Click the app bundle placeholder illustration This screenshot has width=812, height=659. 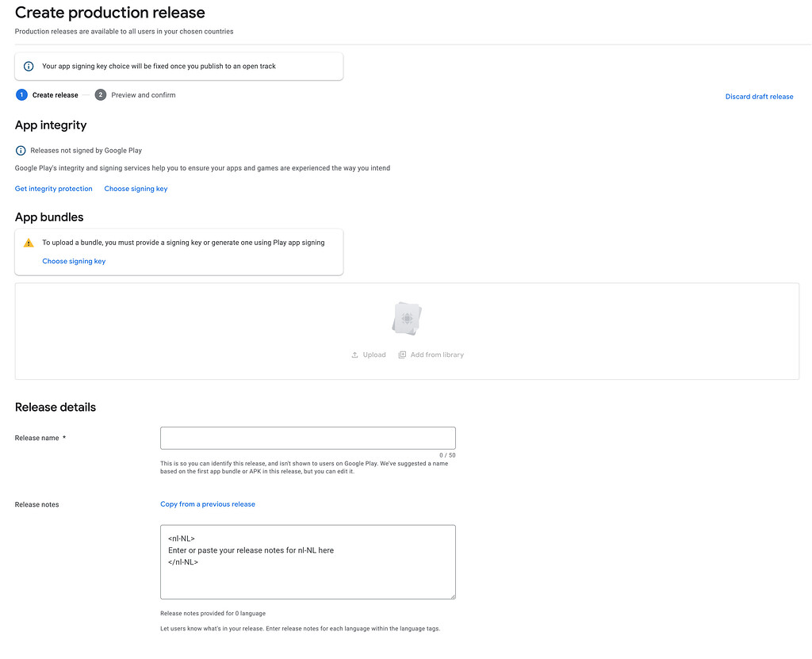(407, 319)
